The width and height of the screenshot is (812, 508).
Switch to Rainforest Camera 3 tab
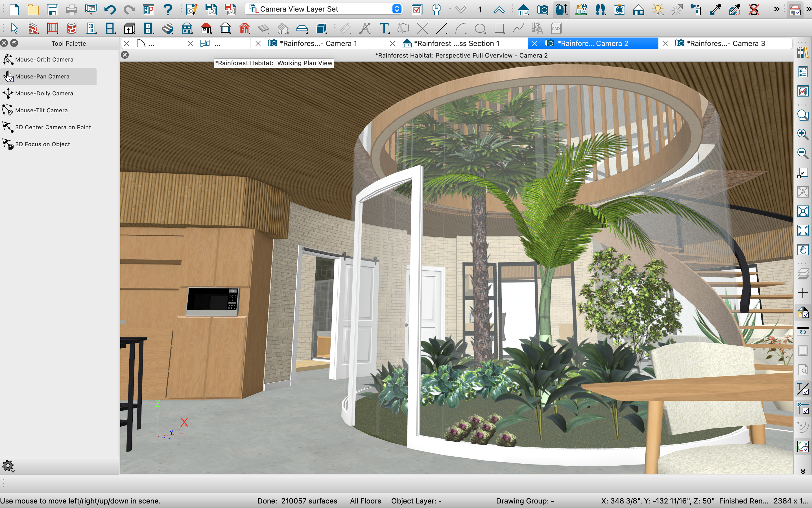[x=728, y=42]
